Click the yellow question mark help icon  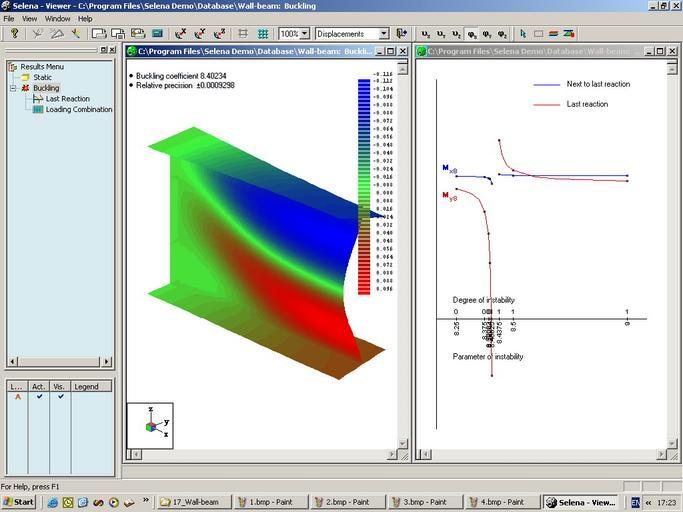click(x=14, y=34)
